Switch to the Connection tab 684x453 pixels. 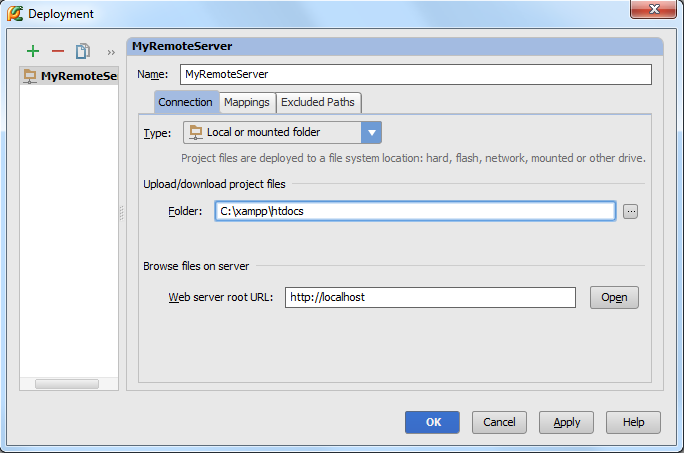tap(185, 102)
